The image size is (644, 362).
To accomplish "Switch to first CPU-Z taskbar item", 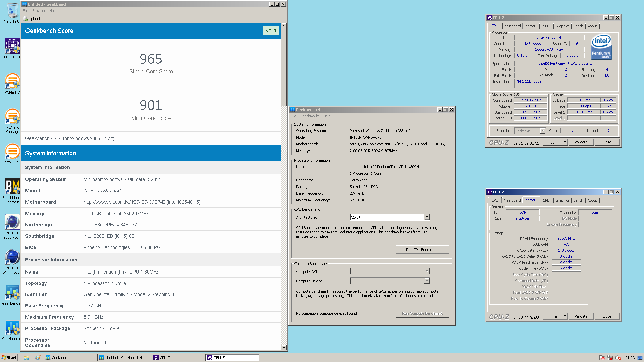I will tap(178, 358).
